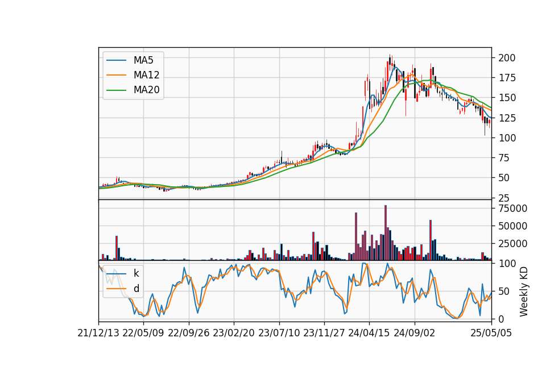Click the 125 price axis label
This screenshot has height=392, width=546.
pyautogui.click(x=507, y=118)
